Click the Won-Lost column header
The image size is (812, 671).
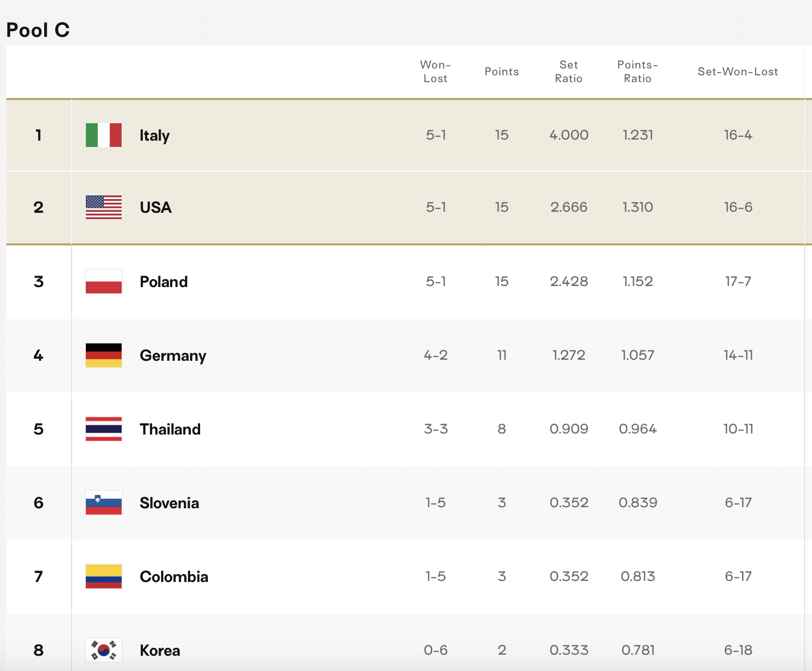point(435,72)
